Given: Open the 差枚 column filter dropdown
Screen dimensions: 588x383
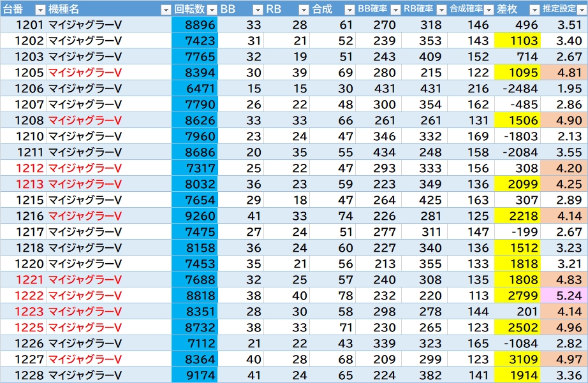Looking at the screenshot, I should click(534, 10).
